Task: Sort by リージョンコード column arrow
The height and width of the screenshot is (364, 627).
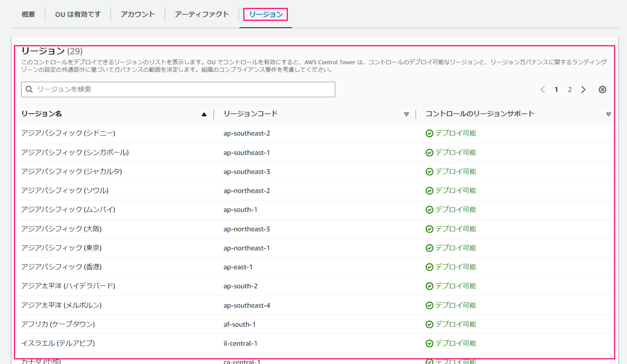Action: click(406, 114)
